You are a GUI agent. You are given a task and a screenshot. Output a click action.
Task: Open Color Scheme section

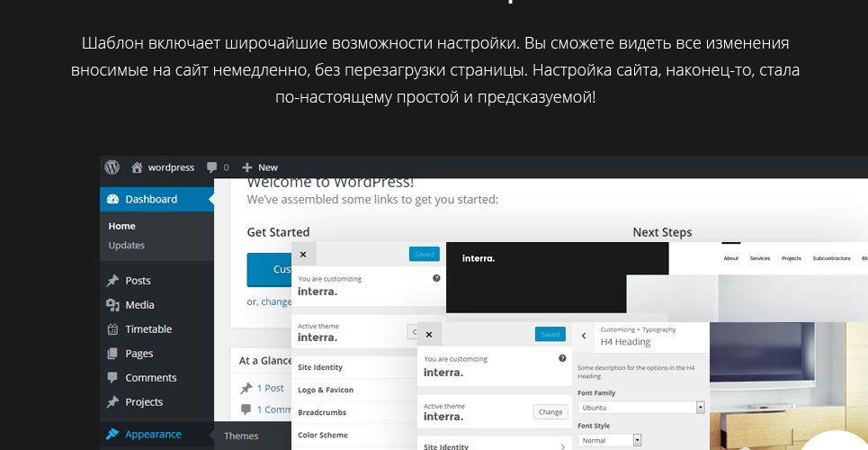pos(354,436)
